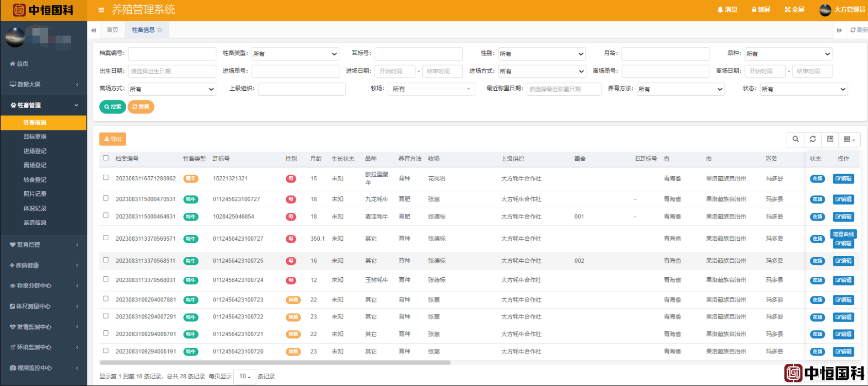
Task: Open the columns grid dropdown icon
Action: click(x=849, y=139)
